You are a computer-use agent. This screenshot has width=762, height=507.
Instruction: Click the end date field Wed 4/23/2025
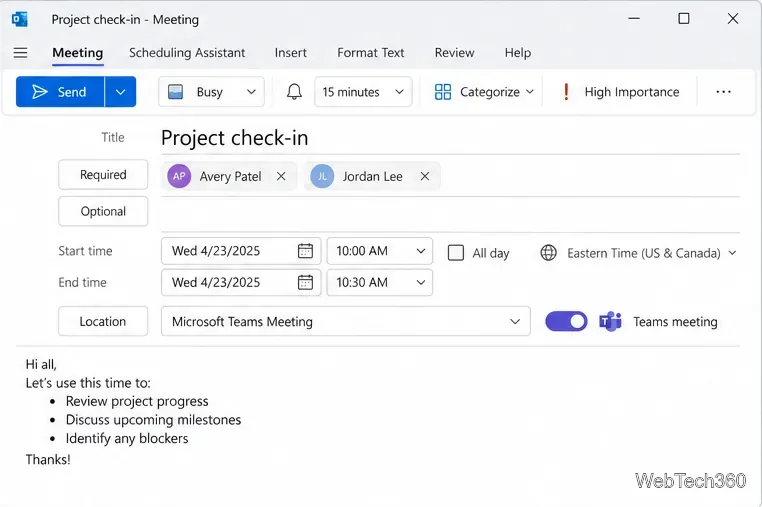(241, 282)
